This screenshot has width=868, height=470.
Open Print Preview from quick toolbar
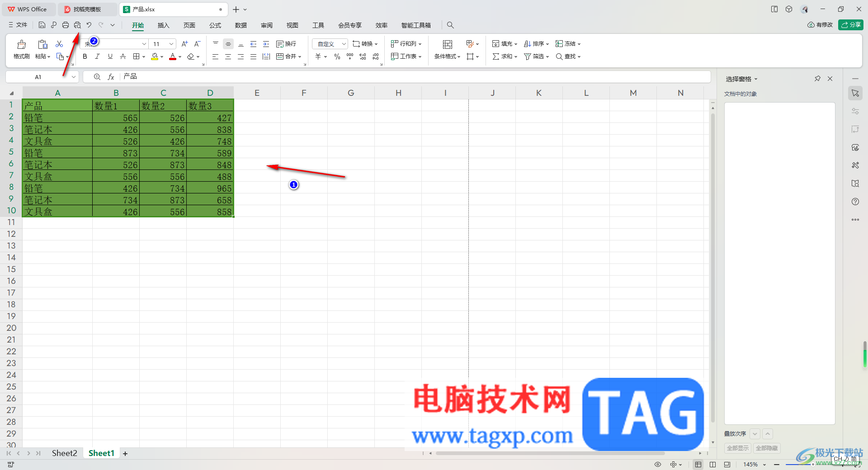[77, 25]
